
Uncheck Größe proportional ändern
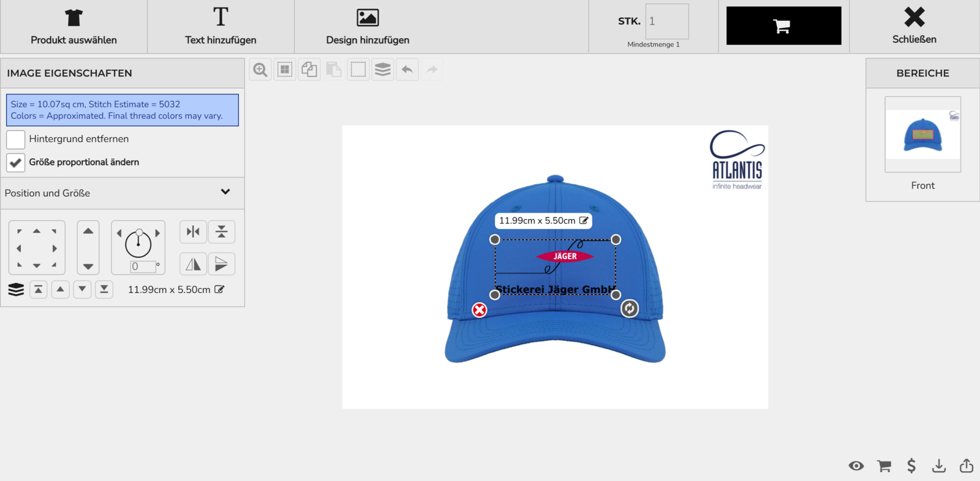(16, 162)
